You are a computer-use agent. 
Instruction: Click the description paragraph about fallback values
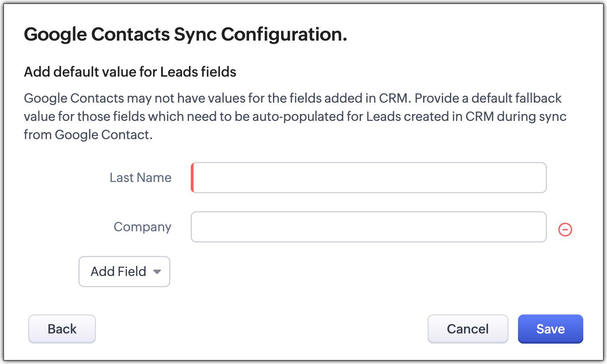pyautogui.click(x=295, y=117)
